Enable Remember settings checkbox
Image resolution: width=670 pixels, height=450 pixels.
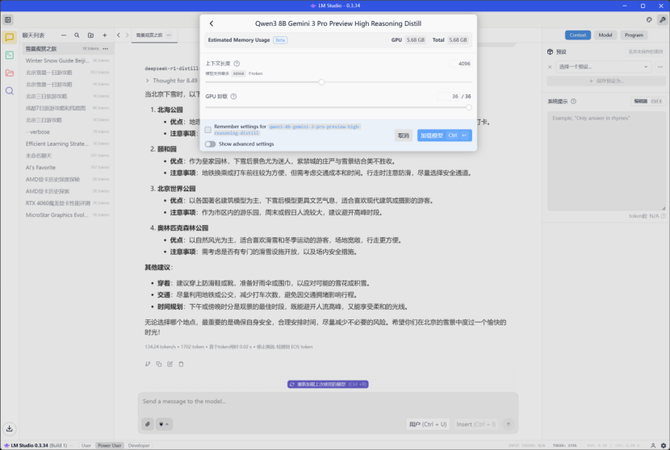pyautogui.click(x=208, y=129)
